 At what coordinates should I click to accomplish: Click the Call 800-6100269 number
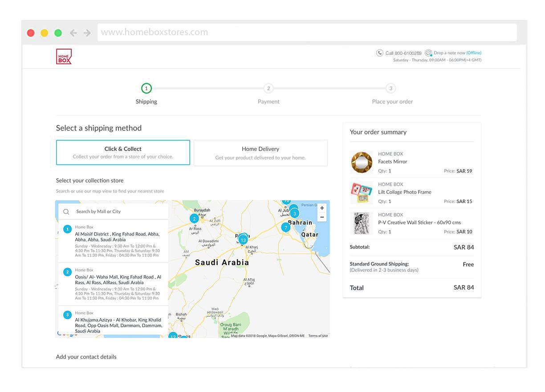[403, 53]
